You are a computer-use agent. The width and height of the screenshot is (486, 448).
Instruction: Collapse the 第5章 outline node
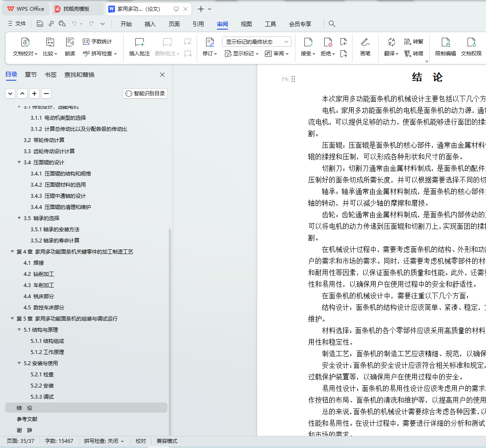12,318
